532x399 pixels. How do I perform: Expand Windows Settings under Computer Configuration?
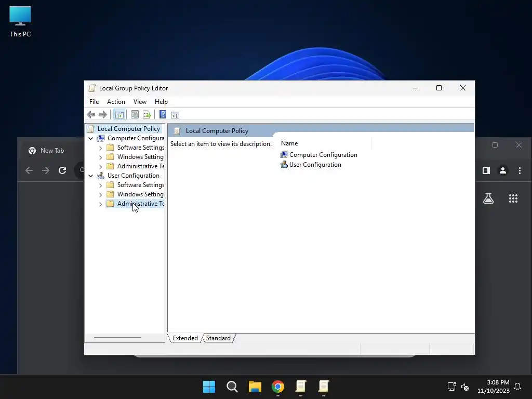tap(100, 157)
